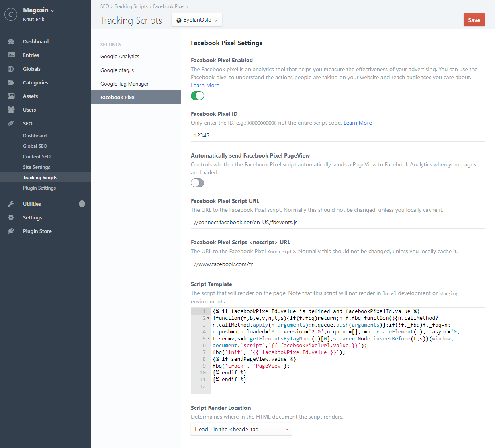Click the Utilities wrench icon
The width and height of the screenshot is (495, 448).
[11, 204]
